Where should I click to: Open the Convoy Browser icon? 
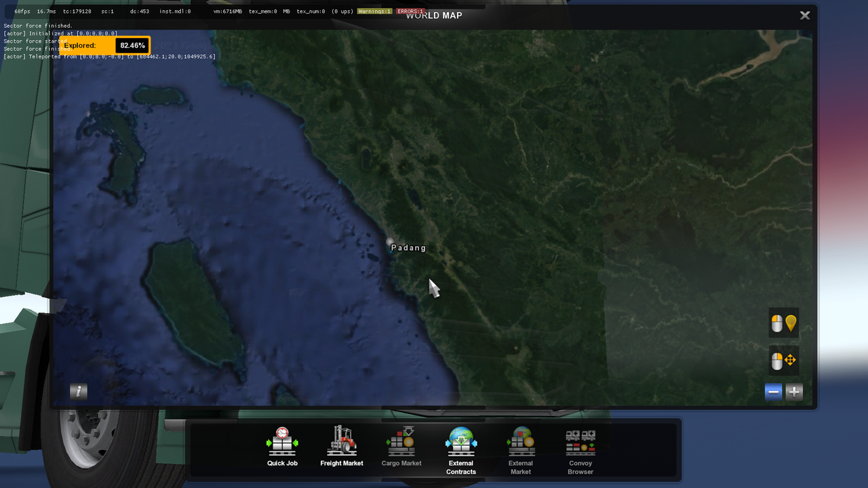pyautogui.click(x=580, y=443)
